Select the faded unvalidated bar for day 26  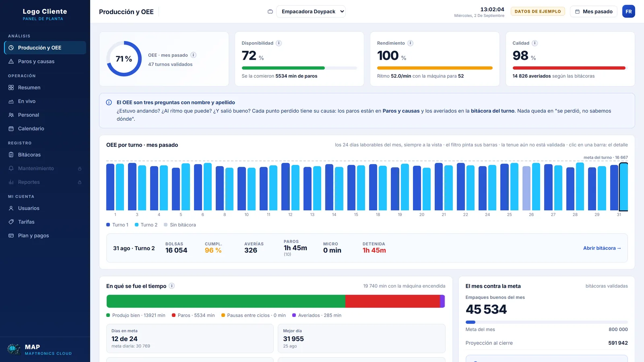[x=526, y=188]
